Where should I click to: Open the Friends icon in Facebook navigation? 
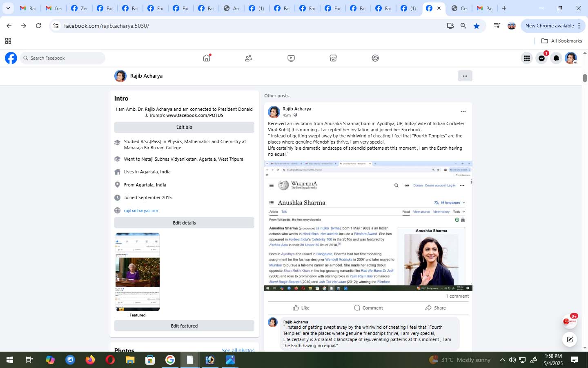[249, 58]
